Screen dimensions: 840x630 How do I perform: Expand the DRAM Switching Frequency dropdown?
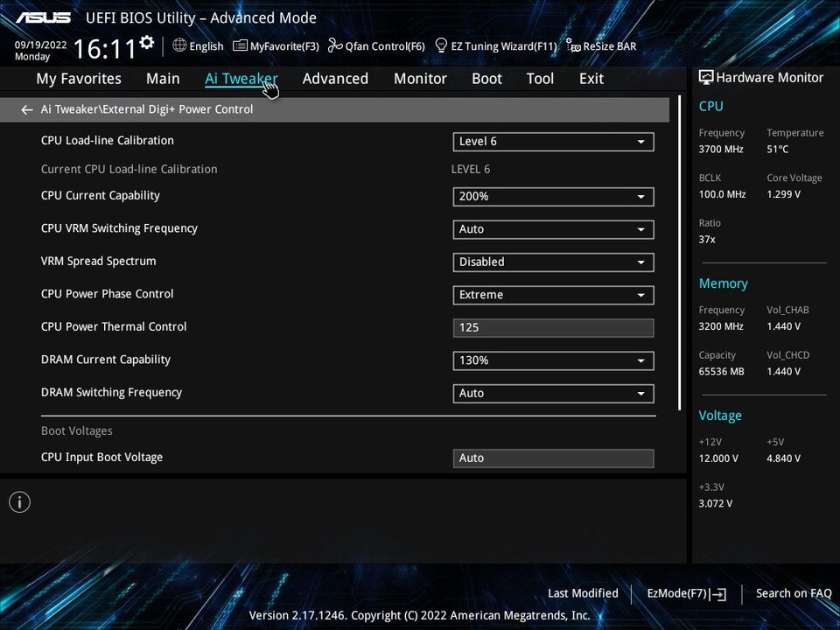pyautogui.click(x=553, y=394)
